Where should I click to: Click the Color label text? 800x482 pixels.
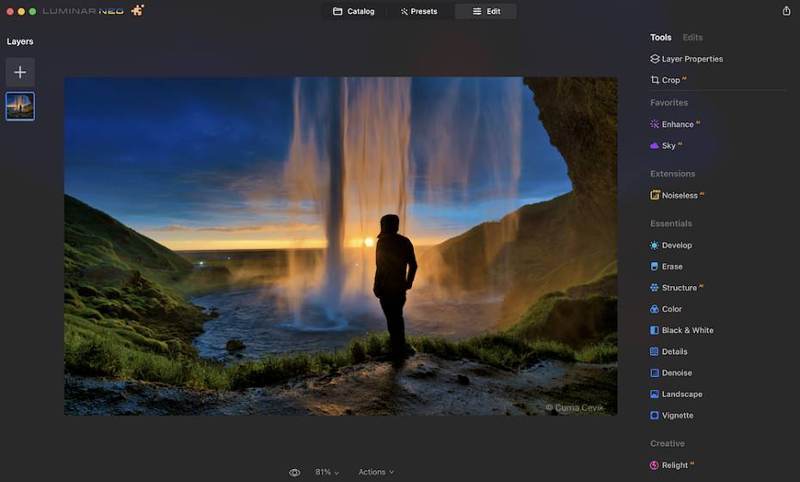point(671,309)
